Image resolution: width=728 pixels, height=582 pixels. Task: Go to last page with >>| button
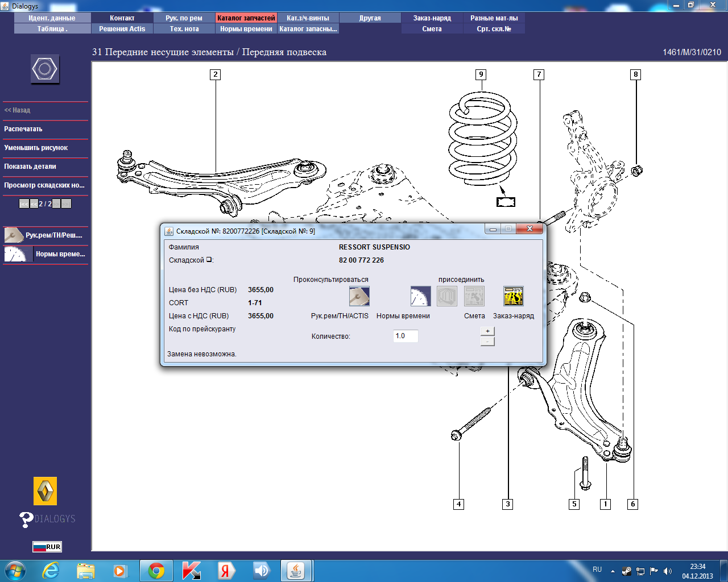tap(67, 203)
